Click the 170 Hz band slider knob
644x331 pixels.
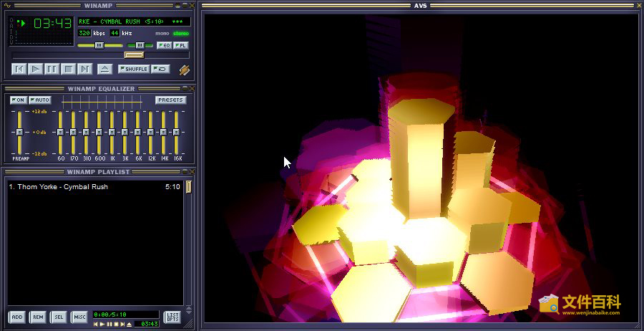tap(73, 132)
